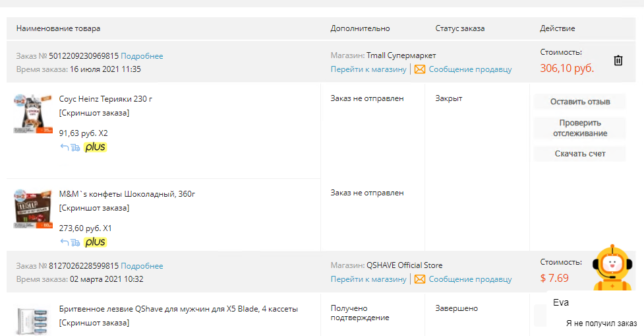Viewport: 644px width, 336px height.
Task: Click order time 16 июля 2021 11:35
Action: click(105, 69)
